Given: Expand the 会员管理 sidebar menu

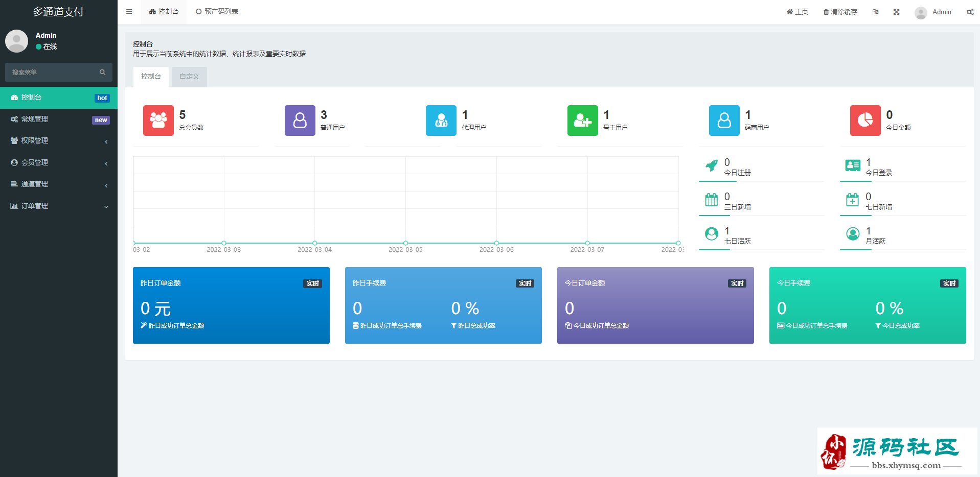Looking at the screenshot, I should pos(59,163).
